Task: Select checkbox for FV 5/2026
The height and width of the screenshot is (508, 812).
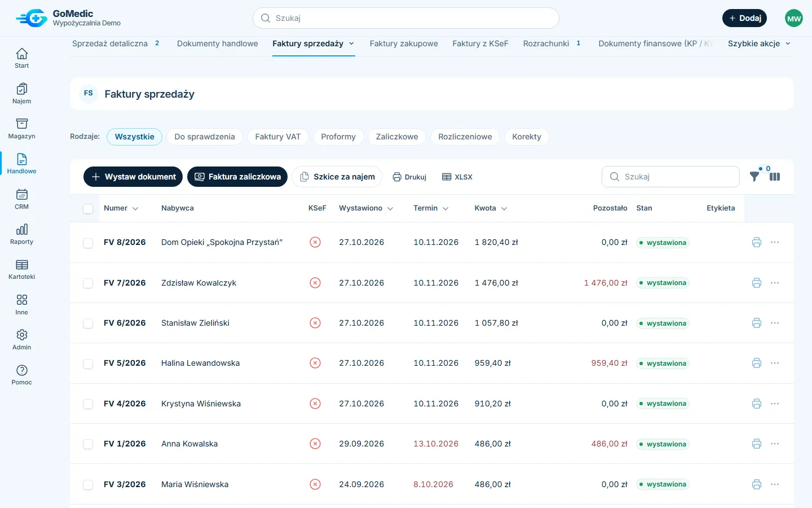Action: coord(88,364)
